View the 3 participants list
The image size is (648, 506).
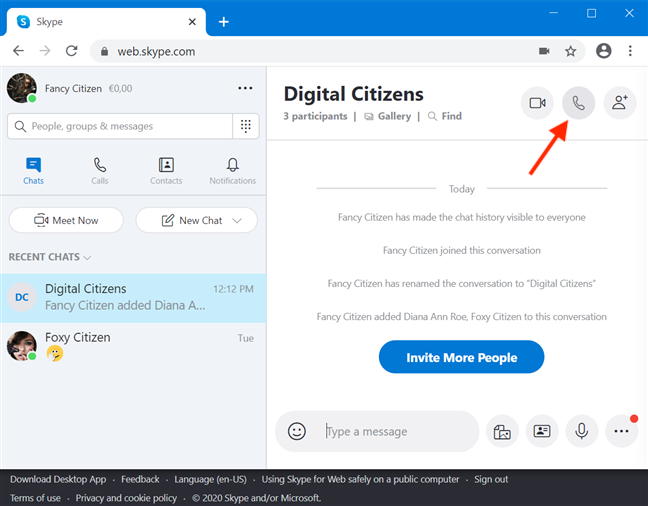click(x=315, y=116)
